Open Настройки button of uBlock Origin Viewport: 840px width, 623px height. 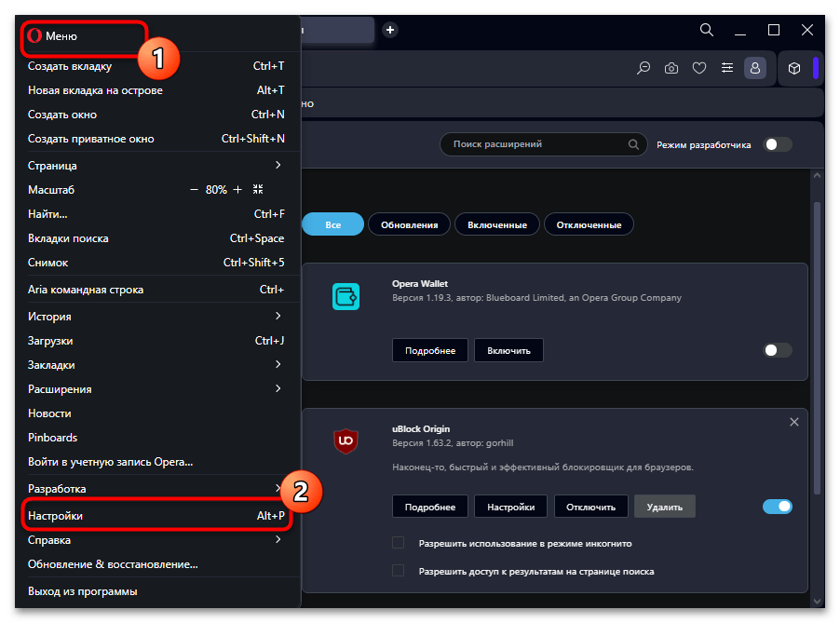click(x=511, y=507)
